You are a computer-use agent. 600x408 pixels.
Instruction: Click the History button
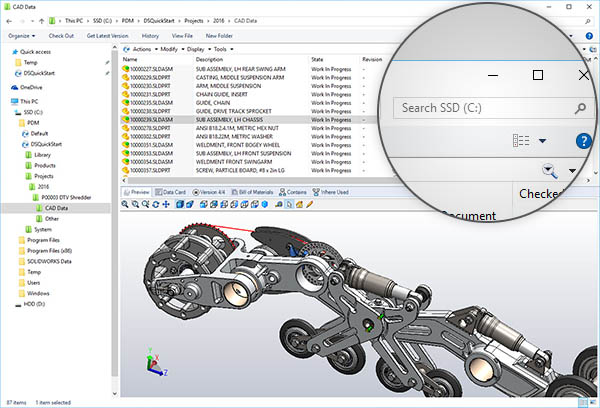click(x=150, y=36)
